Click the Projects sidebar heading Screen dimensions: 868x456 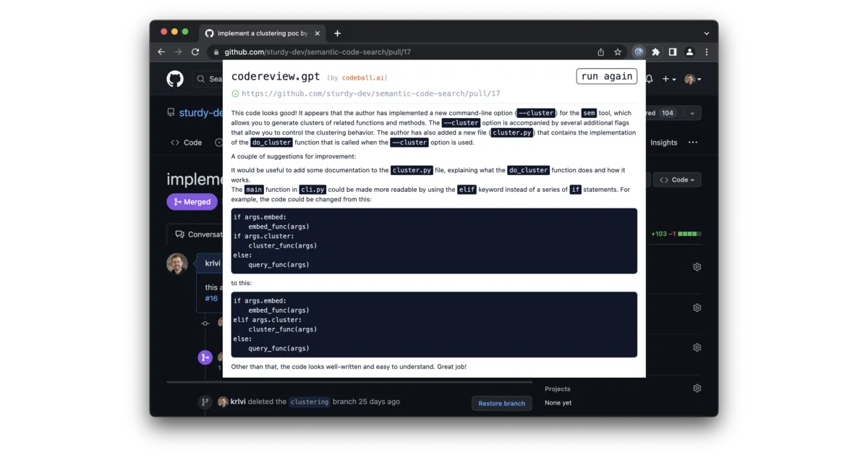coord(558,389)
